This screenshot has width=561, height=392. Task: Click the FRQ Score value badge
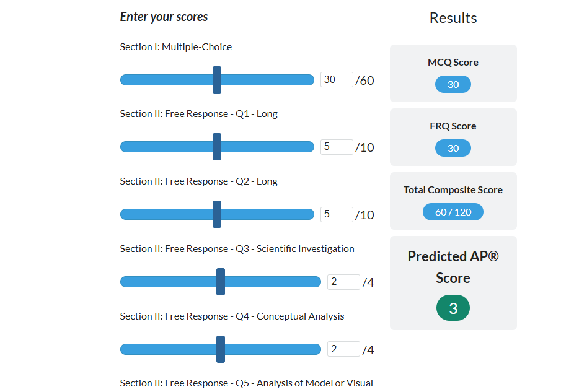click(453, 148)
